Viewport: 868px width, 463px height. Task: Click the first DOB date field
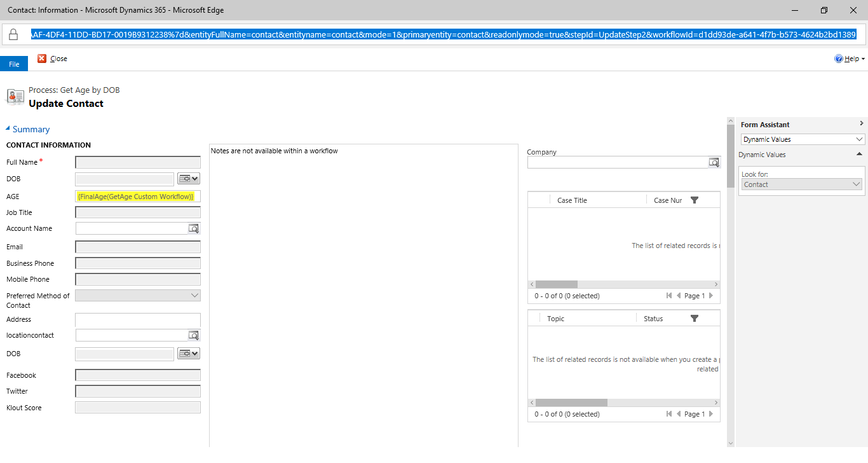125,179
